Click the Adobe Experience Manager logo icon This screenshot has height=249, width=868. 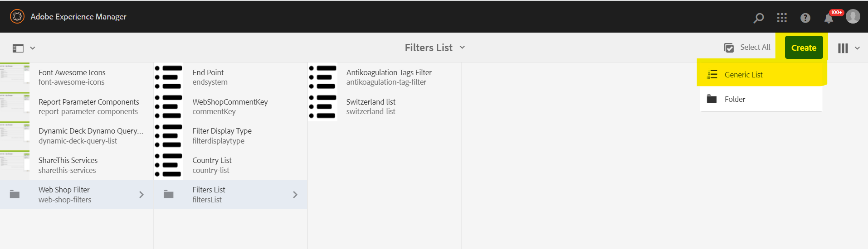tap(17, 16)
